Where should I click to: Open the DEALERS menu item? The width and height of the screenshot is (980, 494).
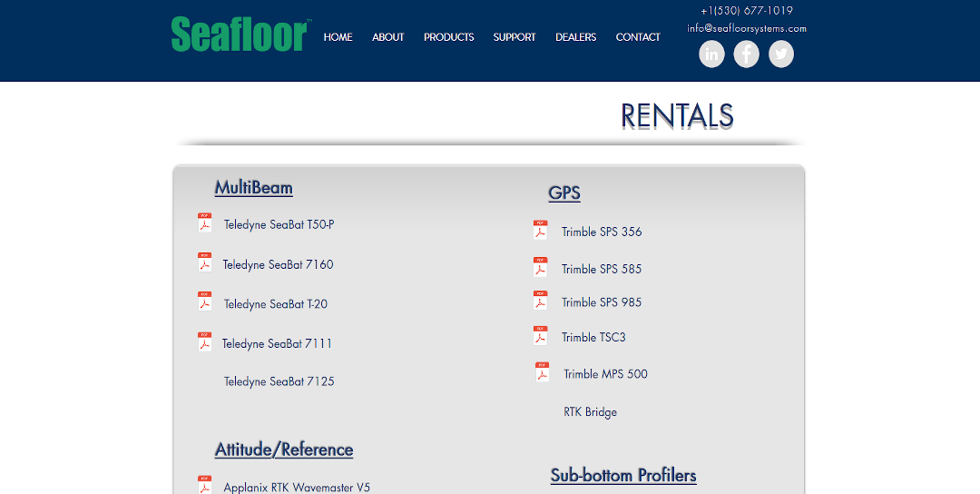coord(575,37)
